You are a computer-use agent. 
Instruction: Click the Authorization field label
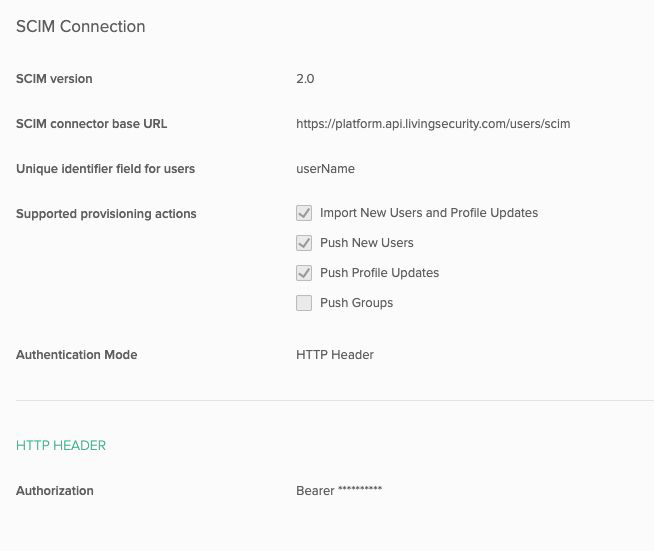tap(55, 491)
